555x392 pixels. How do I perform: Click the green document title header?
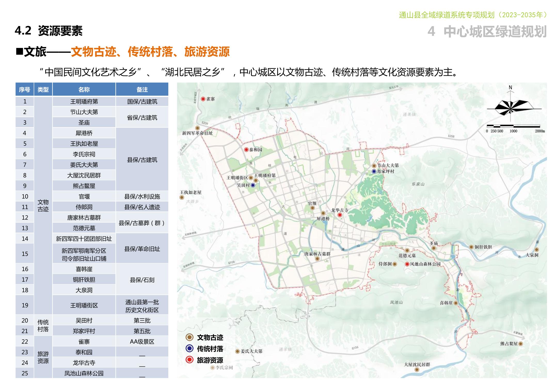[473, 15]
